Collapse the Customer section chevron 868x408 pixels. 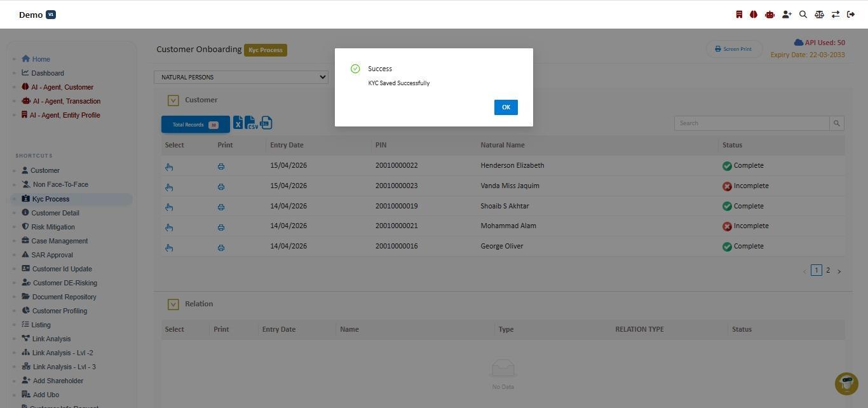coord(173,100)
